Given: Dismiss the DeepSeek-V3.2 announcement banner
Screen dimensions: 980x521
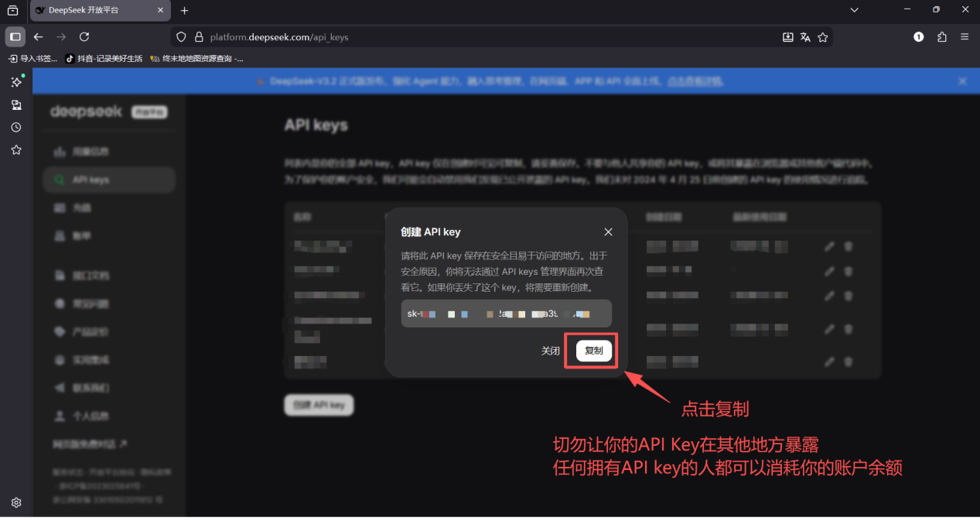Looking at the screenshot, I should 962,81.
